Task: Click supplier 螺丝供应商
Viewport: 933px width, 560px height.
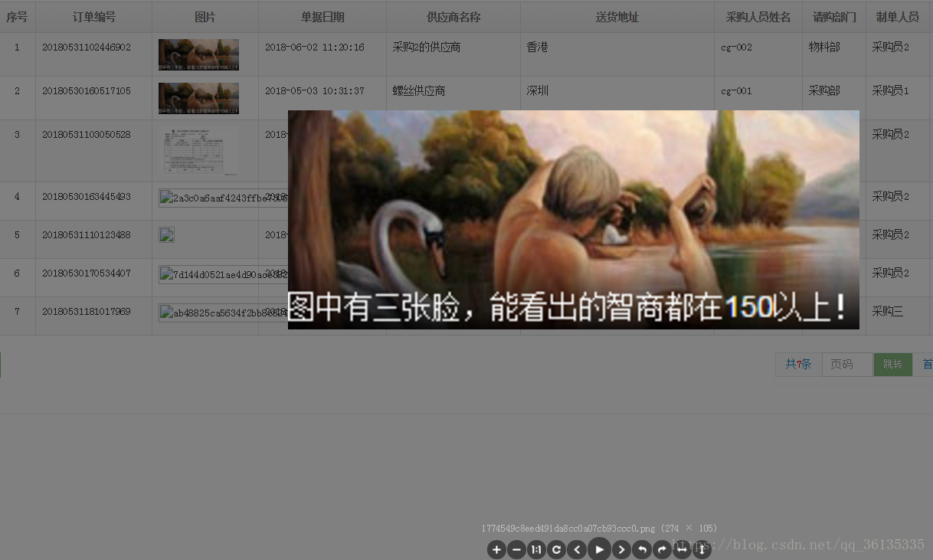Action: pos(419,91)
